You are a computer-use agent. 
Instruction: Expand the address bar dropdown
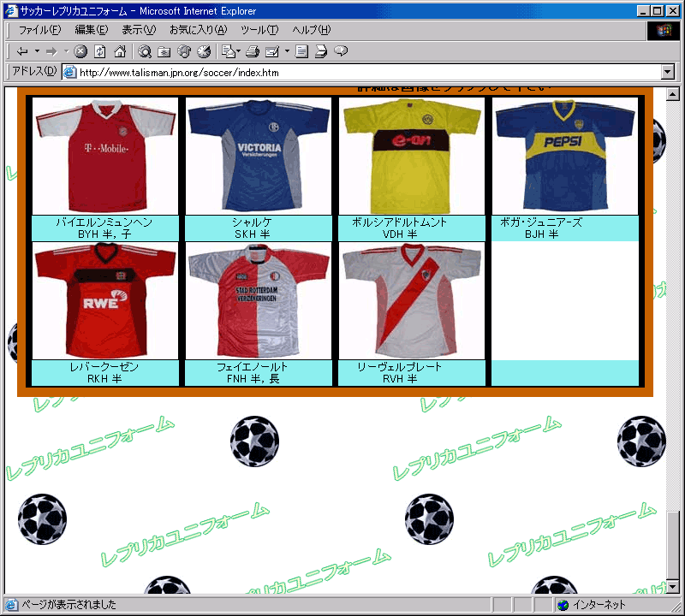pos(668,72)
